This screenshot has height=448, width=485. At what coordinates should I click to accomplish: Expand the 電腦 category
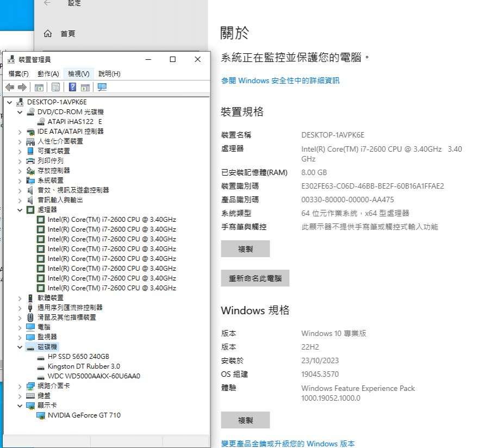(x=20, y=327)
